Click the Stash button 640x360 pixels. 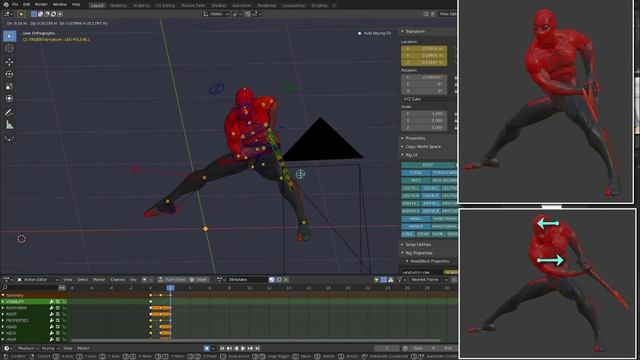(x=199, y=280)
